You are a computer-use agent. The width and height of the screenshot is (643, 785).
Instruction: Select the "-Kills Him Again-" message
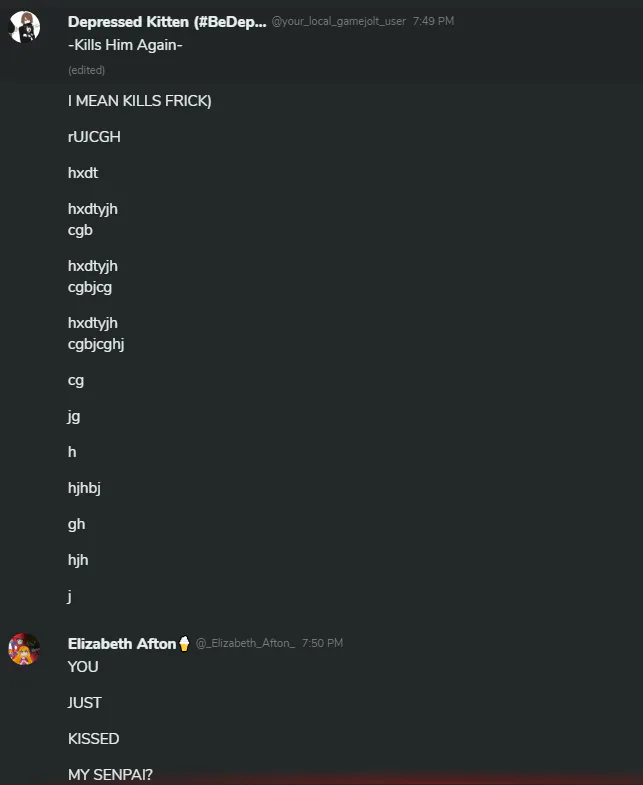[x=125, y=45]
